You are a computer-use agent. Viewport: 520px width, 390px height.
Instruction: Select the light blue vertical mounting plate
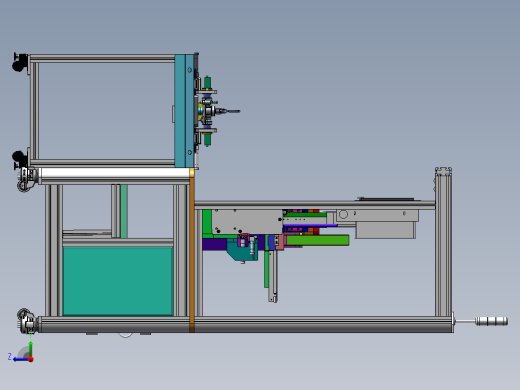184,111
